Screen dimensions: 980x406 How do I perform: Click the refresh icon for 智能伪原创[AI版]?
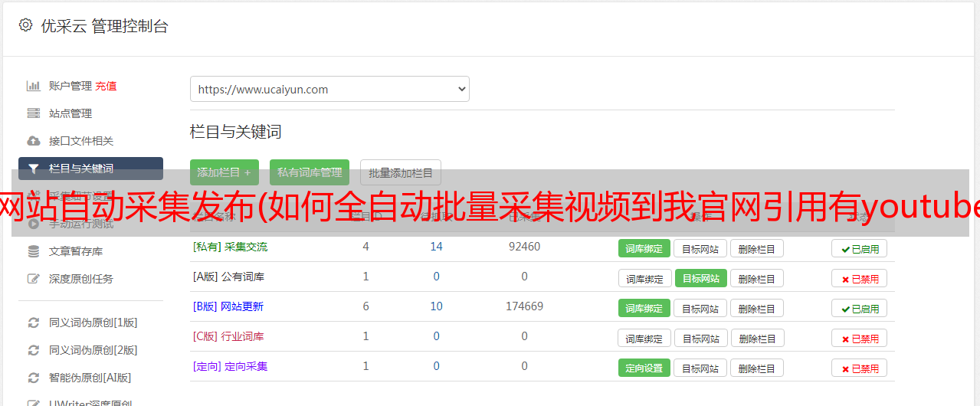(34, 378)
